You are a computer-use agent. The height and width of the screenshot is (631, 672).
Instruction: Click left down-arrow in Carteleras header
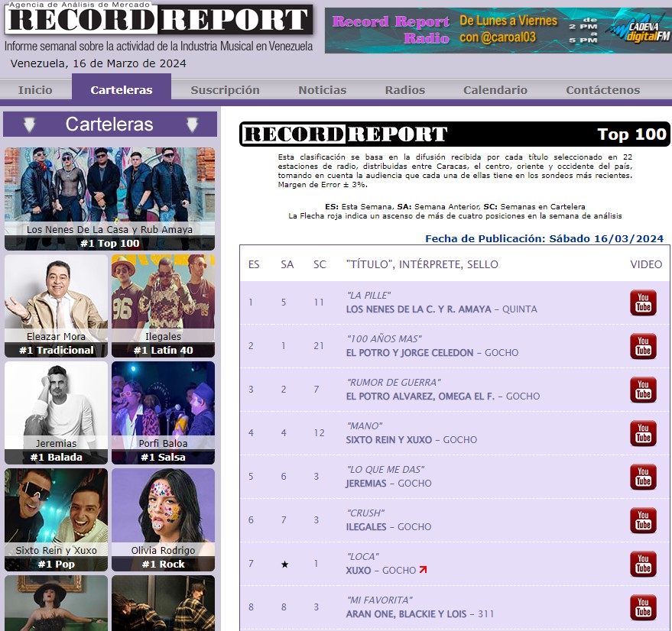pyautogui.click(x=29, y=125)
